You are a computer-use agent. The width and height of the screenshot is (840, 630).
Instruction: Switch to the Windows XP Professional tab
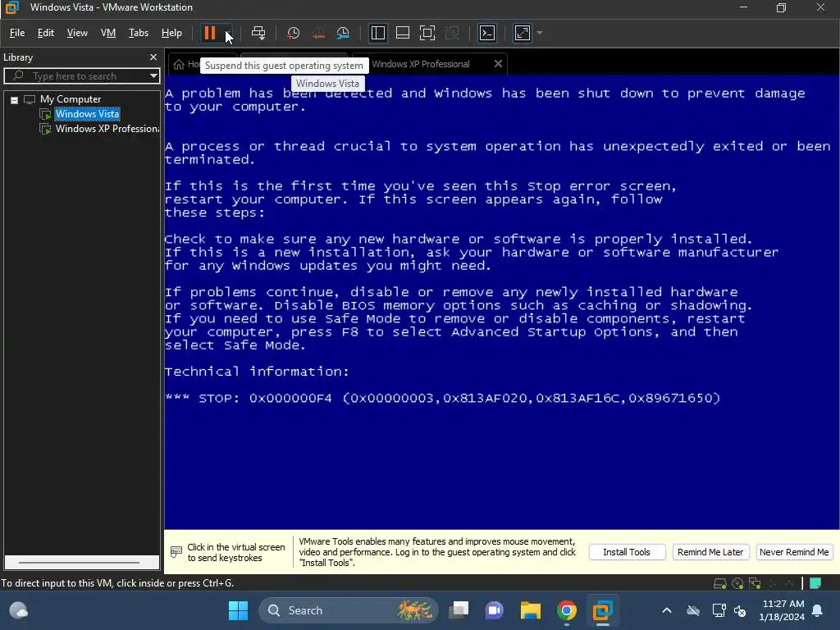421,64
